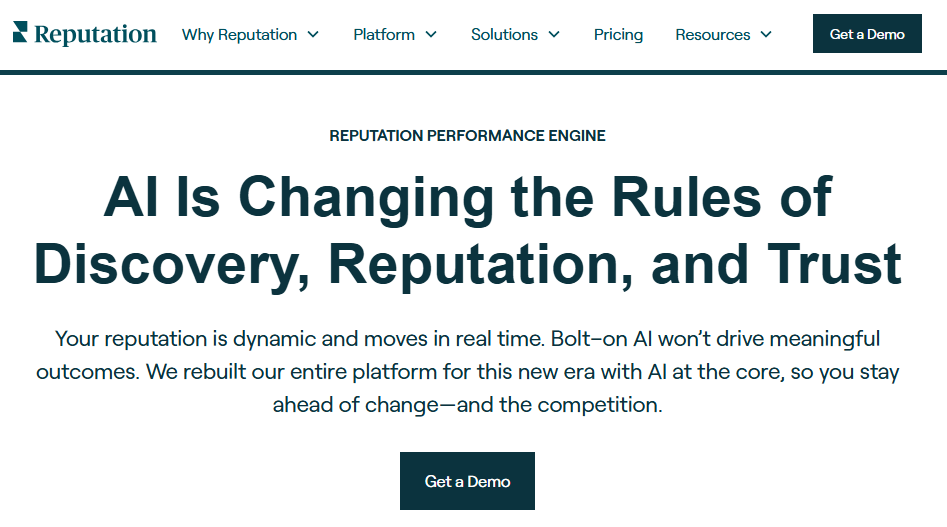This screenshot has width=947, height=527.
Task: Click the sentence 'We rebuilt our entire platform'
Action: tap(291, 372)
